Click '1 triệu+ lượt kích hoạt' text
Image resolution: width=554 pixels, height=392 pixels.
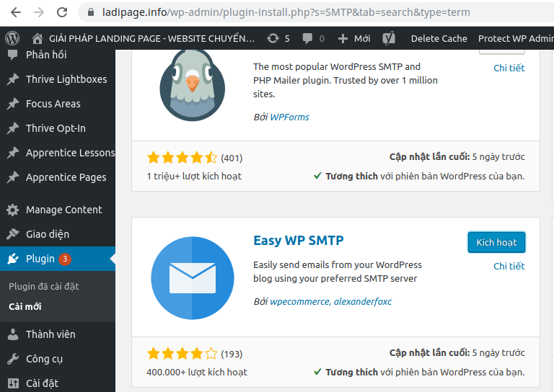tap(194, 177)
